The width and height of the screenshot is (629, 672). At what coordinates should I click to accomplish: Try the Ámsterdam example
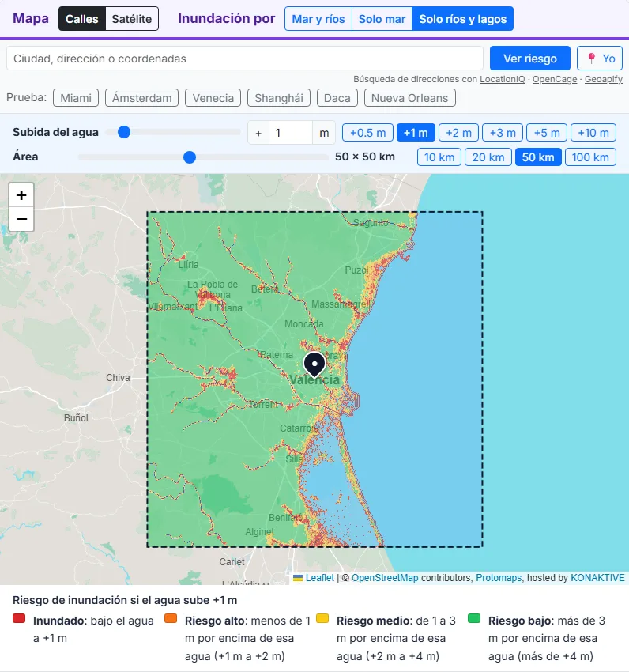(x=141, y=98)
